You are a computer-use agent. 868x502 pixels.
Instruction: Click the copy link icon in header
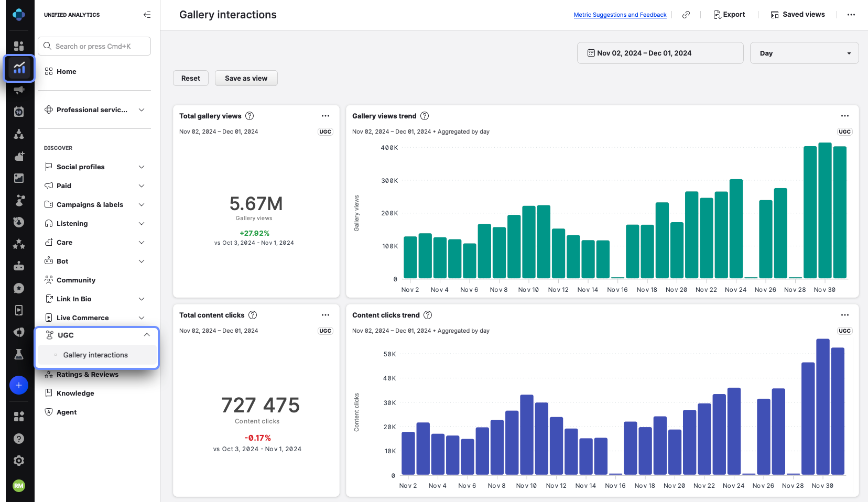[686, 15]
